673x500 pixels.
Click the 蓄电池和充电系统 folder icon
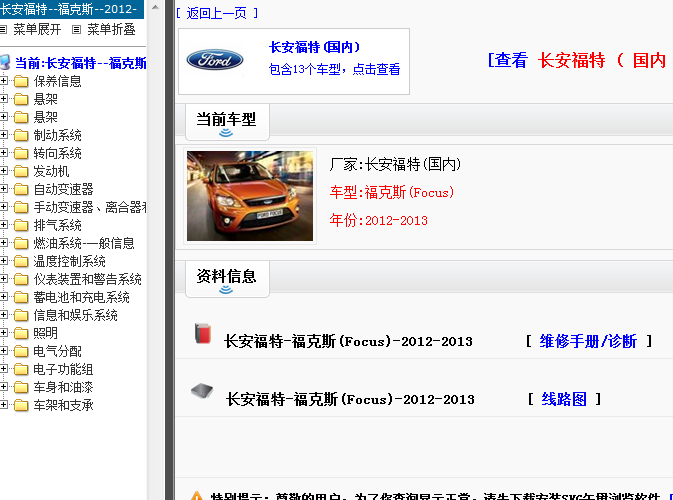tap(21, 297)
